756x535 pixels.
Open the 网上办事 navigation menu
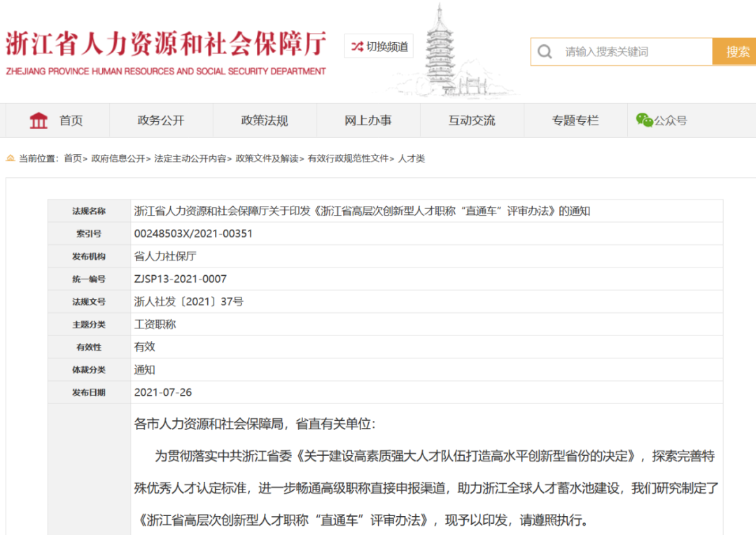[368, 120]
